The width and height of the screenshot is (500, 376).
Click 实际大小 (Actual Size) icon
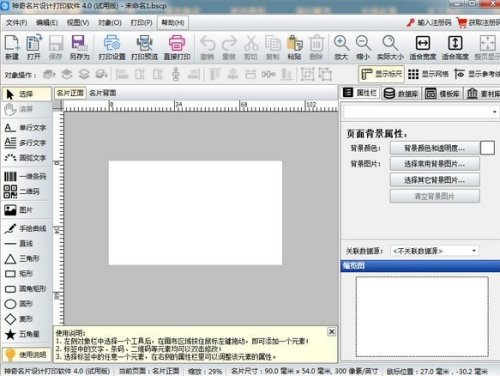[x=390, y=47]
